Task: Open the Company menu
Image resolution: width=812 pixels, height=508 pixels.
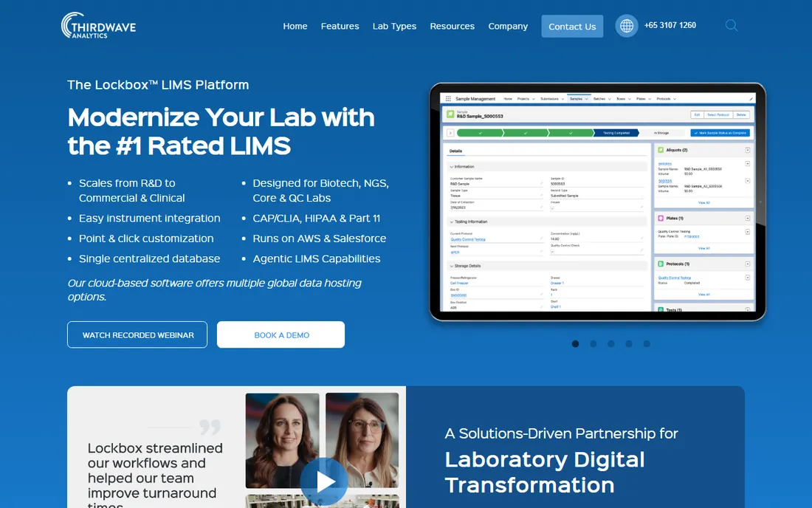Action: [508, 26]
